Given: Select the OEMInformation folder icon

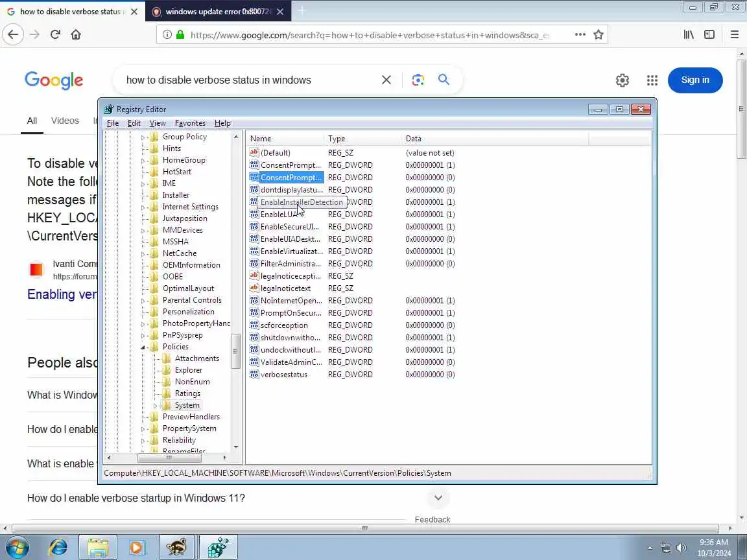Looking at the screenshot, I should (154, 265).
